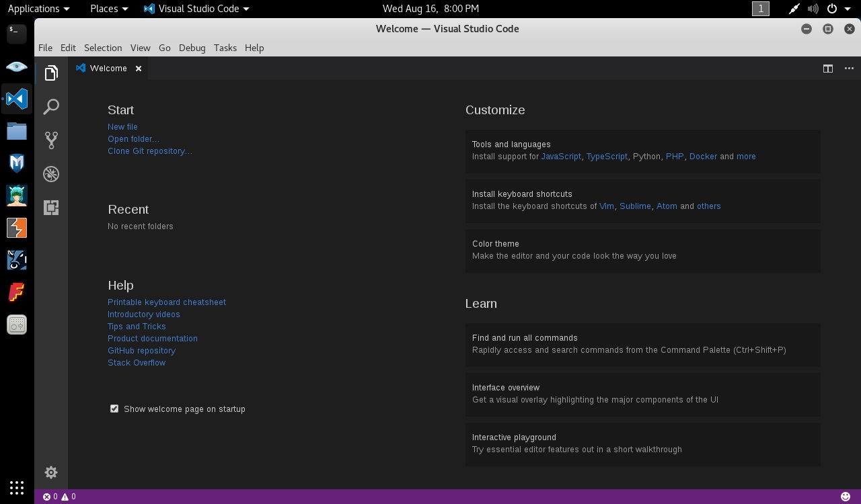Click the feedback smiley in status bar
This screenshot has height=504, width=861.
pyautogui.click(x=846, y=497)
